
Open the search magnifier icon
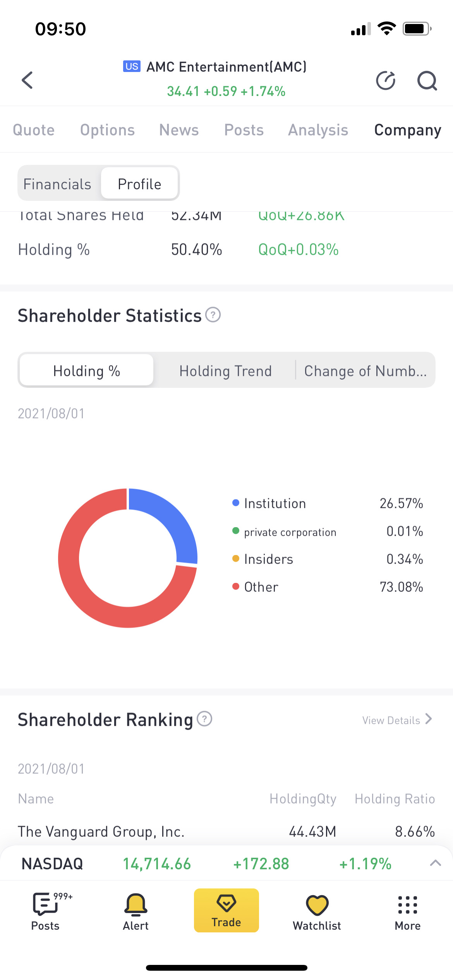tap(427, 81)
